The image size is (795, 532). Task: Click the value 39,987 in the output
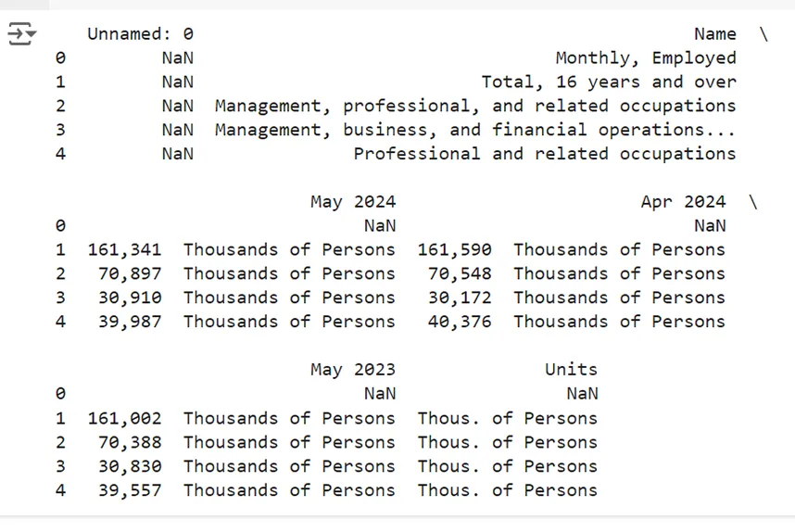[x=130, y=323]
